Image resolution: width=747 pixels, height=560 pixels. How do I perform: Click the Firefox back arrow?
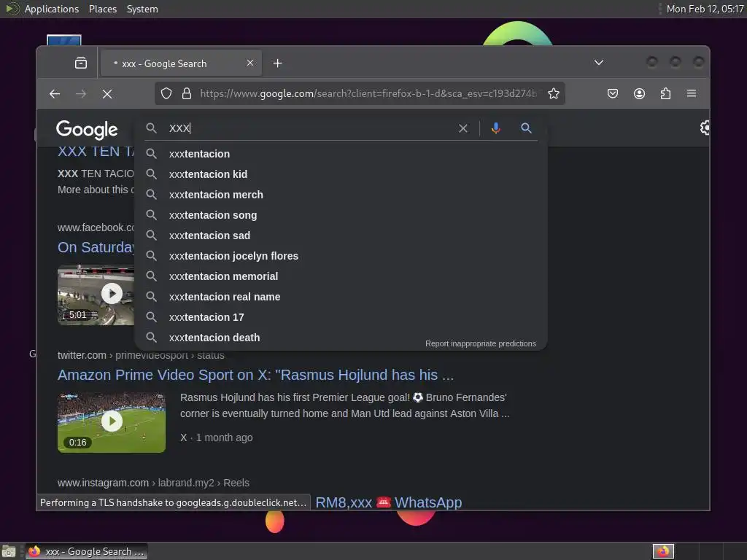(55, 94)
